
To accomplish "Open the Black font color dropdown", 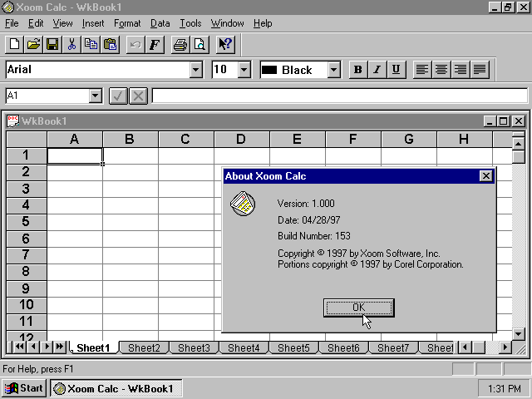I will 334,70.
